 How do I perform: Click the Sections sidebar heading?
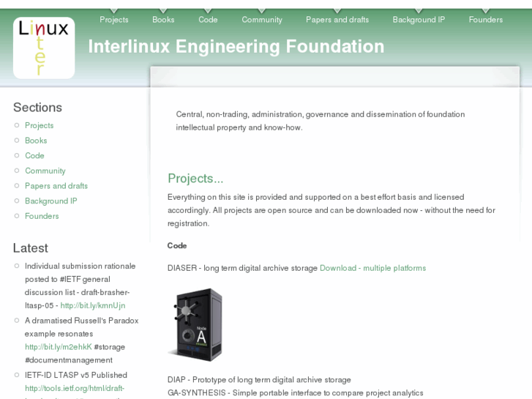pyautogui.click(x=37, y=108)
